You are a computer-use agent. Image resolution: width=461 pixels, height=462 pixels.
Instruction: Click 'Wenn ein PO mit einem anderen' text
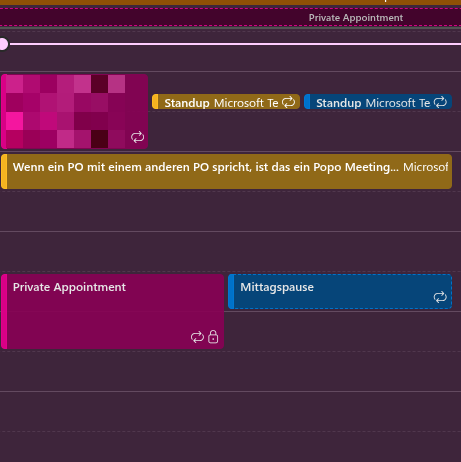pos(102,167)
